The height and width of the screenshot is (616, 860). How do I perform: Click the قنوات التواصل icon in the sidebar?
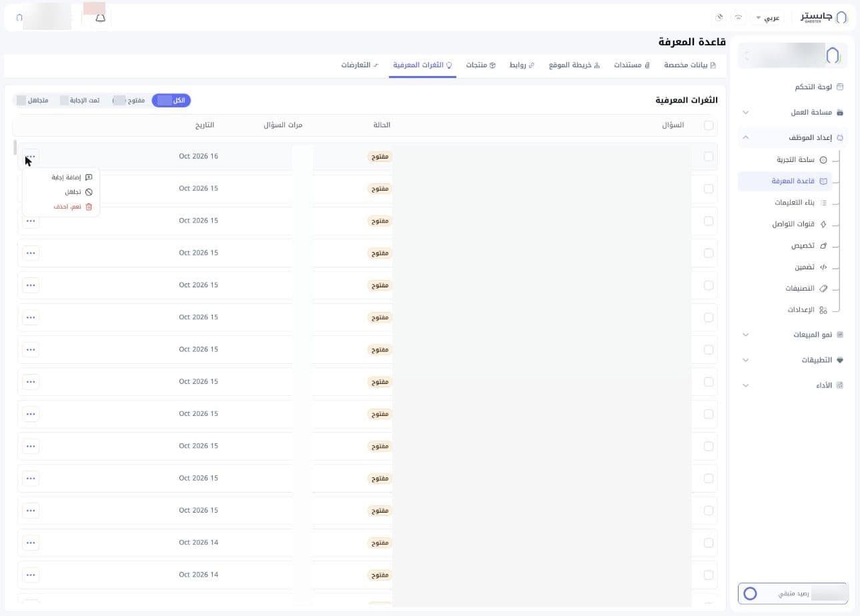pyautogui.click(x=823, y=224)
